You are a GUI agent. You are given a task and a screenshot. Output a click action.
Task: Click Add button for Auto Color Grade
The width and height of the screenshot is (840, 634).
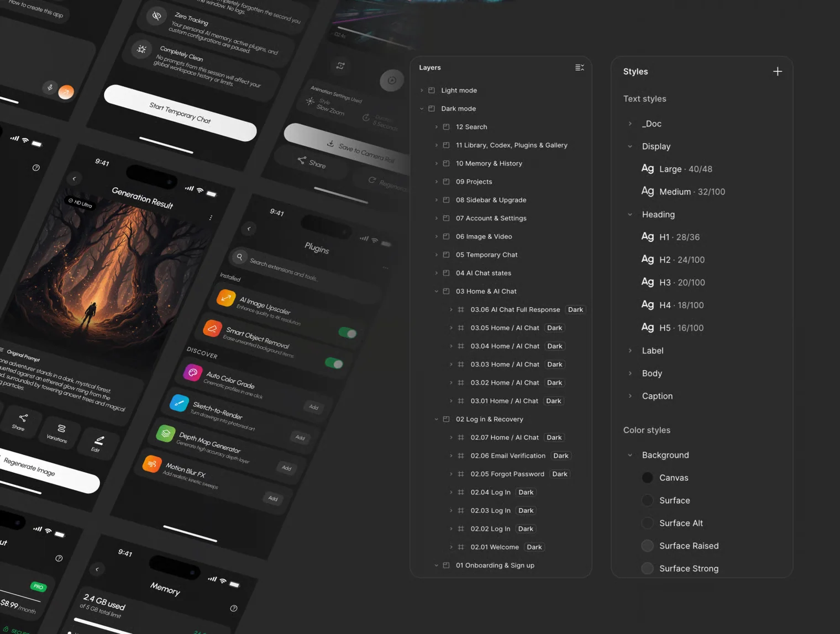(x=314, y=408)
